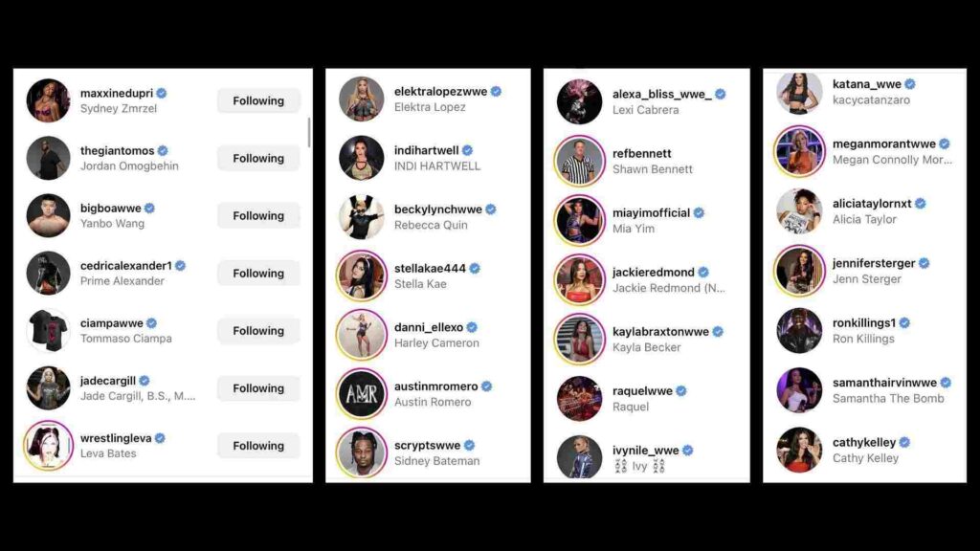Open the ciampawwe t-shirt profile picture
The height and width of the screenshot is (551, 980).
click(48, 330)
